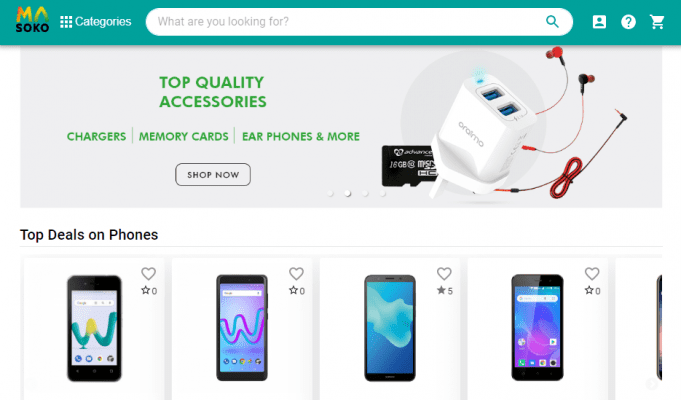Click the Masoko logo

32,20
